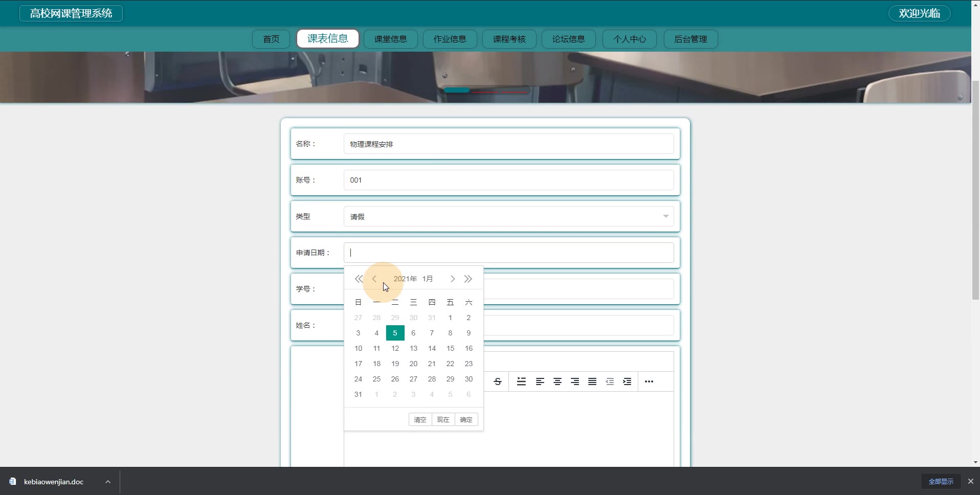Go to next month in calendar
This screenshot has width=980, height=495.
point(453,279)
